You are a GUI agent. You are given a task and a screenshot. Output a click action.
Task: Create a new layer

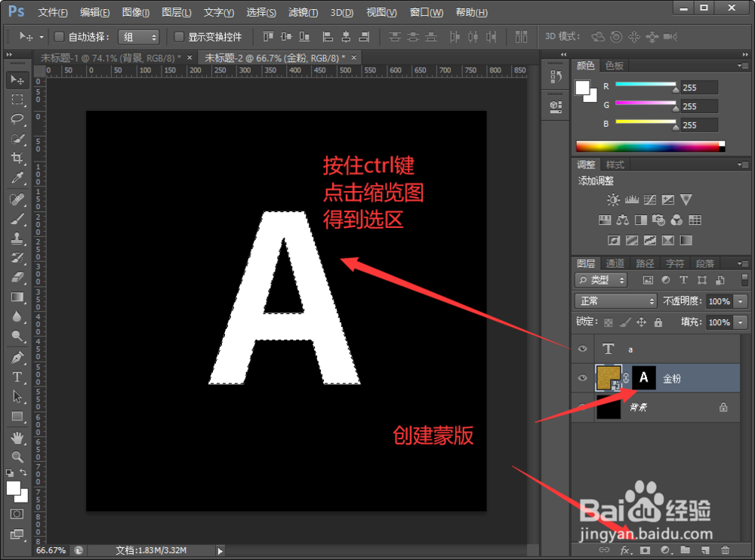click(706, 550)
